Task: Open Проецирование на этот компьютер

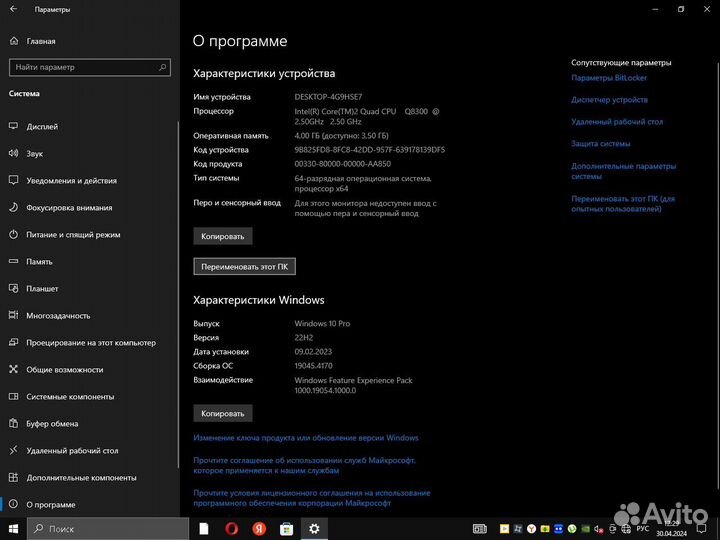Action: pyautogui.click(x=90, y=343)
